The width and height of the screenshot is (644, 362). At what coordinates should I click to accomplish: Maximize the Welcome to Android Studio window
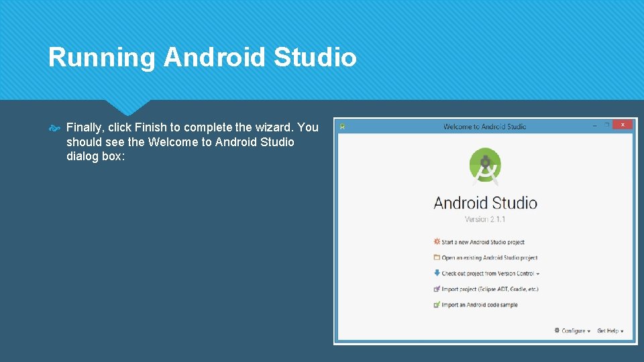[606, 125]
